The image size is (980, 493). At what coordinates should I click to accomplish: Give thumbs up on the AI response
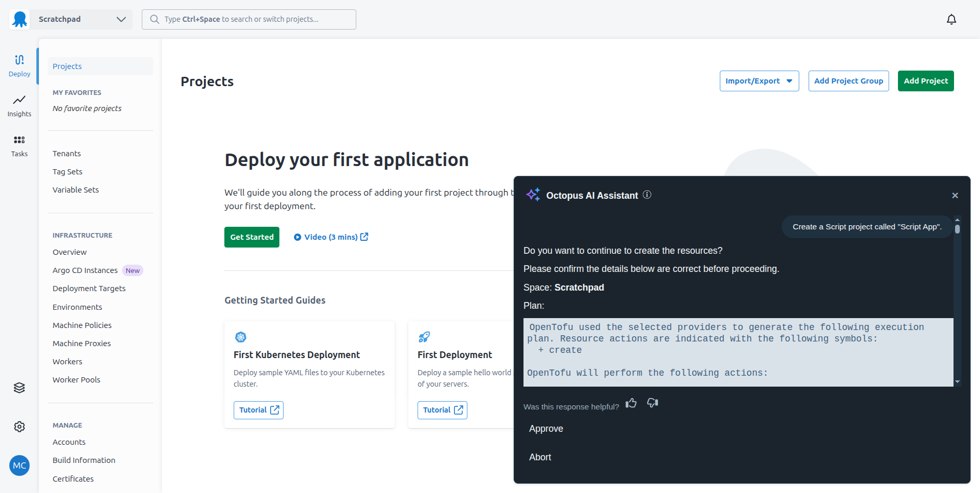(x=631, y=403)
